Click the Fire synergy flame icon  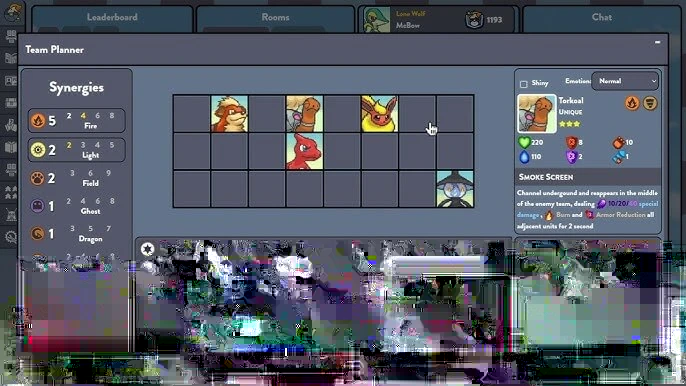tap(38, 120)
